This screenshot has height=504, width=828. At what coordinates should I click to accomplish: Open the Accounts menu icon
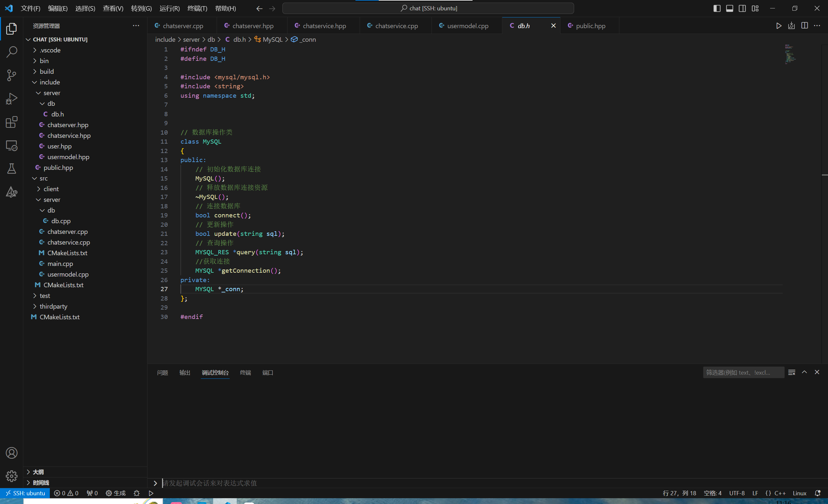pyautogui.click(x=11, y=453)
